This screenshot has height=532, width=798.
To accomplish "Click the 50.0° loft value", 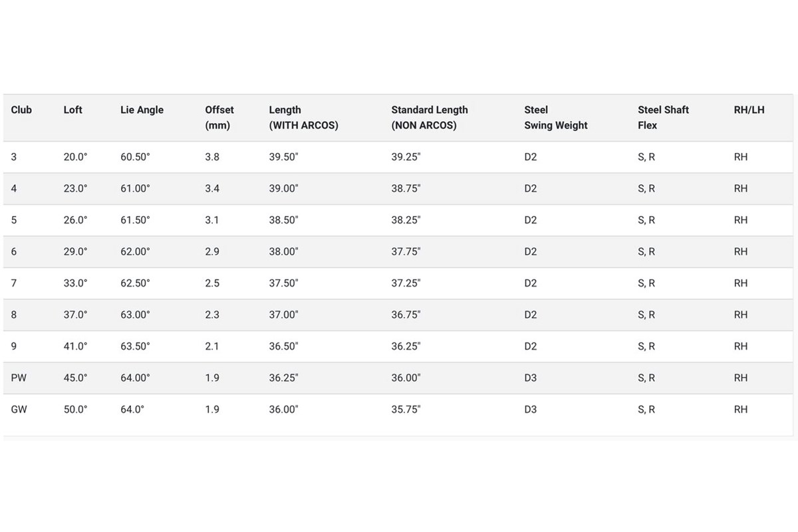I will point(75,410).
